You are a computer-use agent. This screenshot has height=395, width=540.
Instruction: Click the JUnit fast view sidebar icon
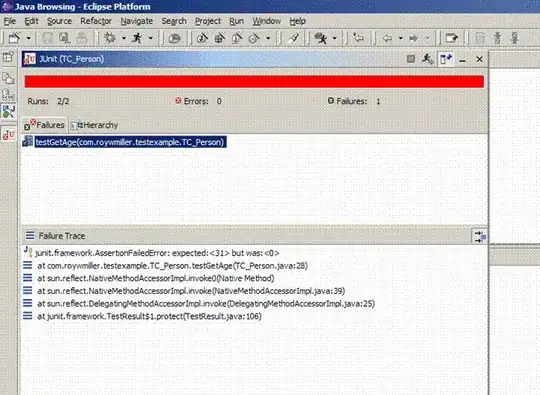click(x=8, y=134)
